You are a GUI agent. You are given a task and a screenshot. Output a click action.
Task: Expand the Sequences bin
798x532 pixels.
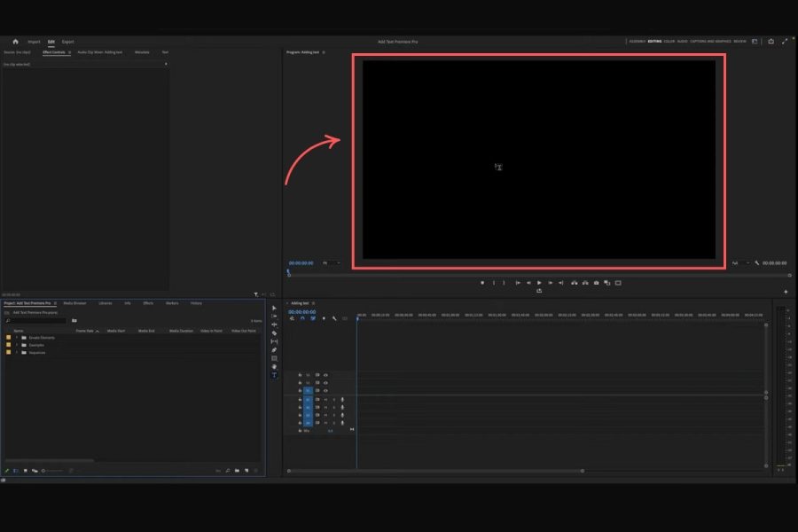[17, 353]
